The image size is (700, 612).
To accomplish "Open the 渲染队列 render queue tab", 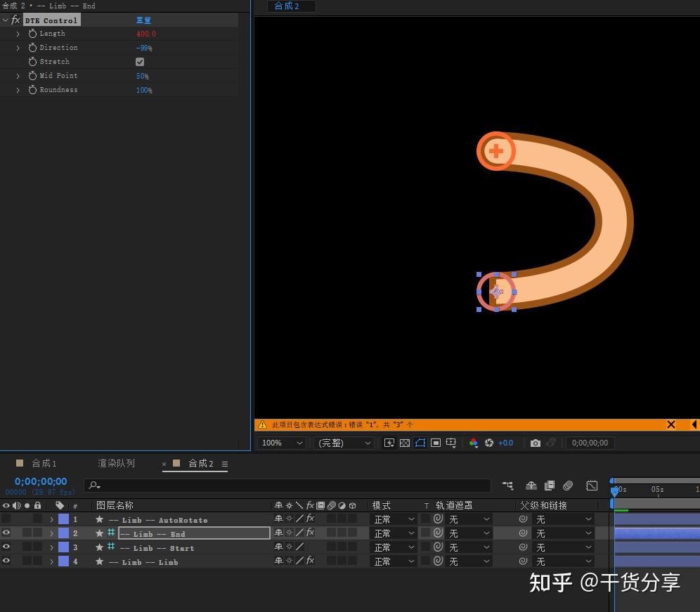I will pyautogui.click(x=116, y=464).
